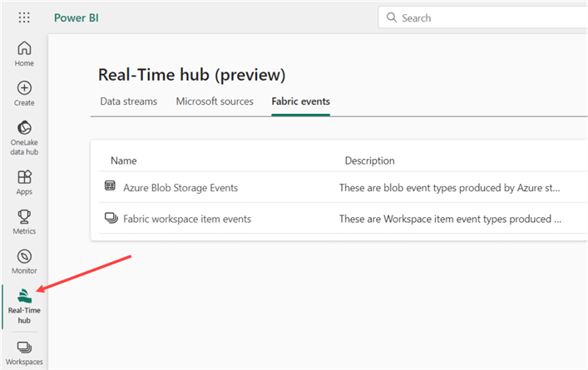Viewport: 588px width, 370px height.
Task: Click the Description column header
Action: click(x=370, y=160)
